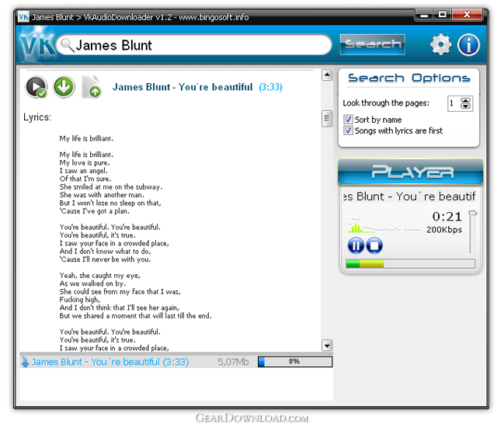
Task: Click the player volume slider handle
Action: click(472, 213)
